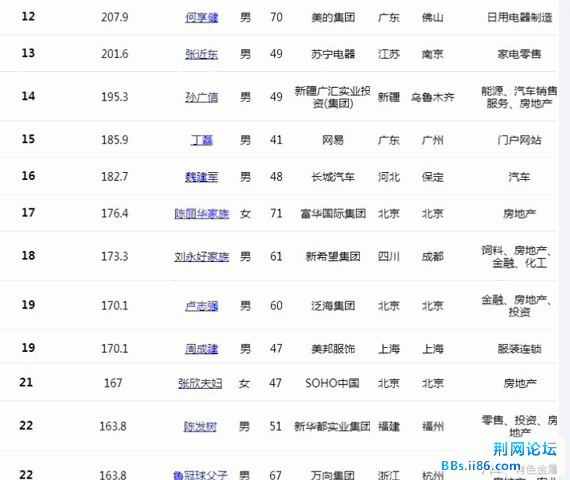Select the city cell 乌鲁木齐
The image size is (570, 480).
(433, 97)
